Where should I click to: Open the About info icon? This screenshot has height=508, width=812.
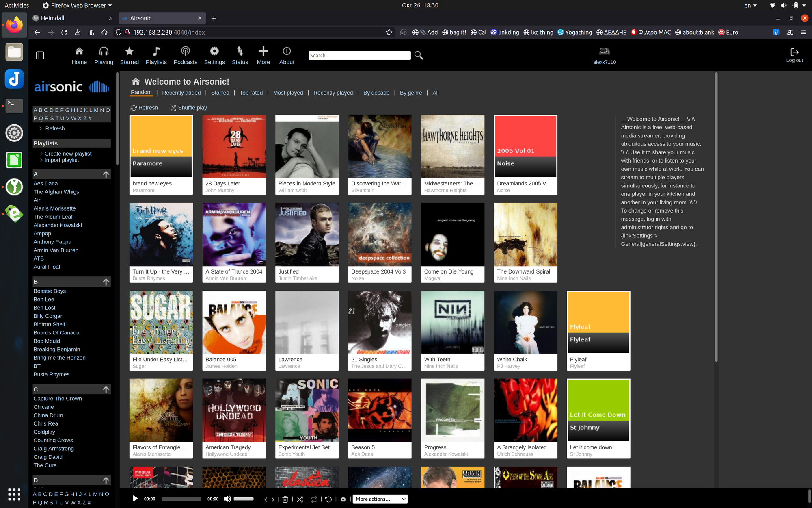[x=287, y=51]
